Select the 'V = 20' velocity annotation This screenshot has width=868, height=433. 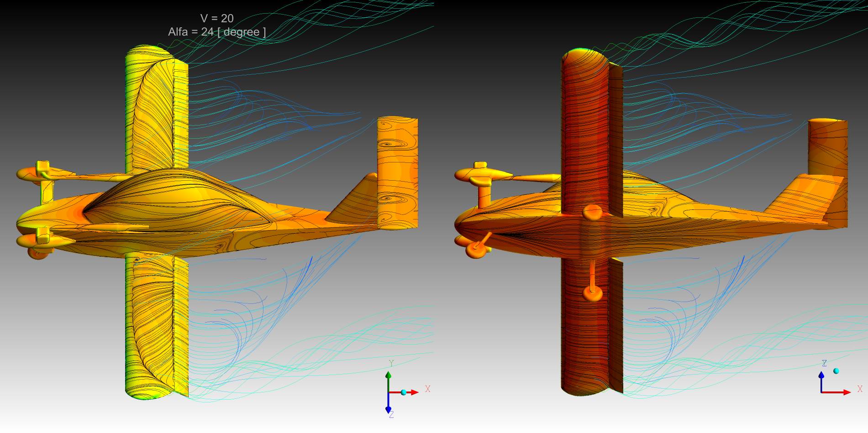click(x=217, y=18)
